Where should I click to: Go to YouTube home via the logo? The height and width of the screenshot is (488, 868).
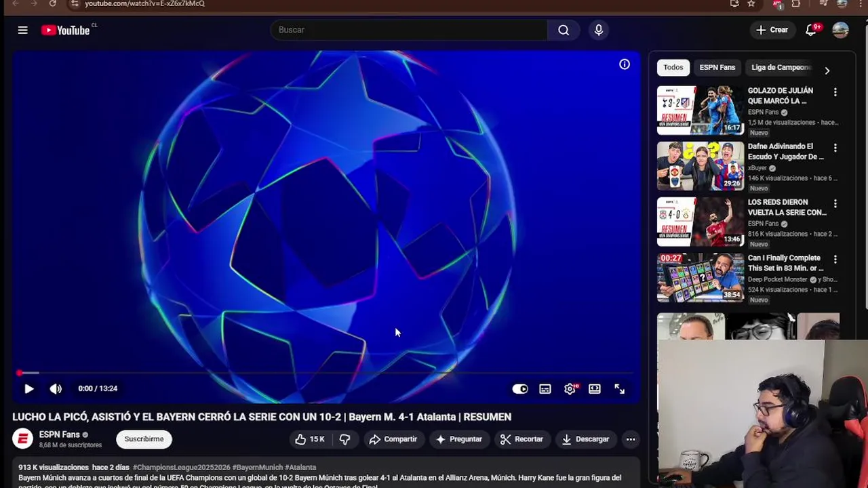pos(66,30)
